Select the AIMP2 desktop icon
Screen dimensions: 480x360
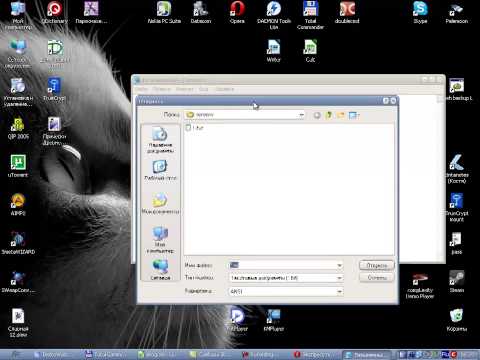coord(18,205)
